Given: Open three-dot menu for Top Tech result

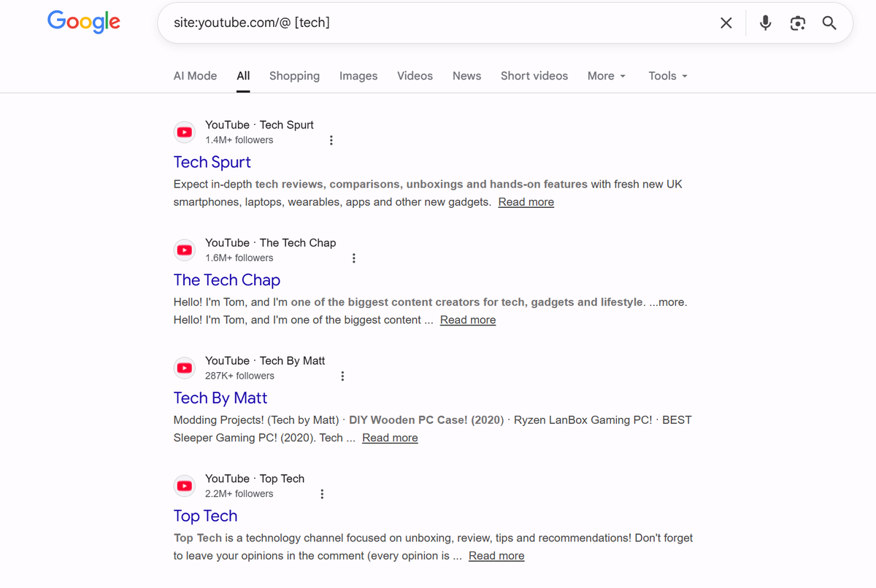Looking at the screenshot, I should pyautogui.click(x=322, y=494).
